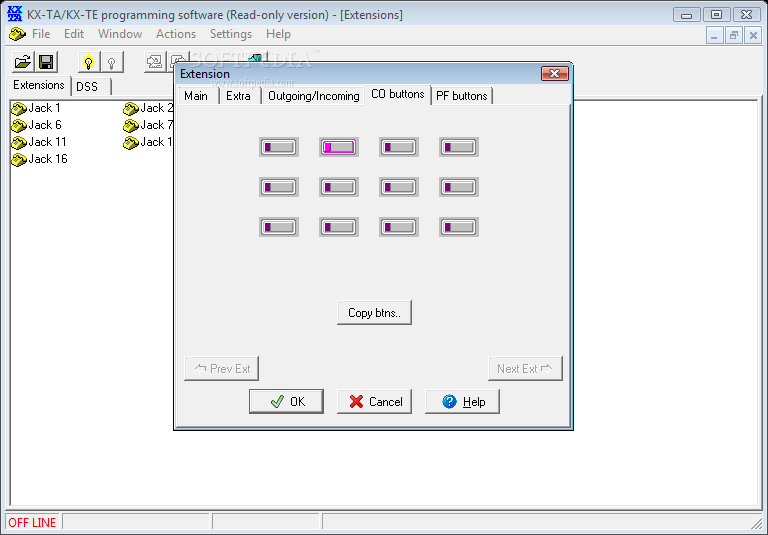Click third CO button in middle row
The width and height of the screenshot is (768, 535).
(399, 187)
